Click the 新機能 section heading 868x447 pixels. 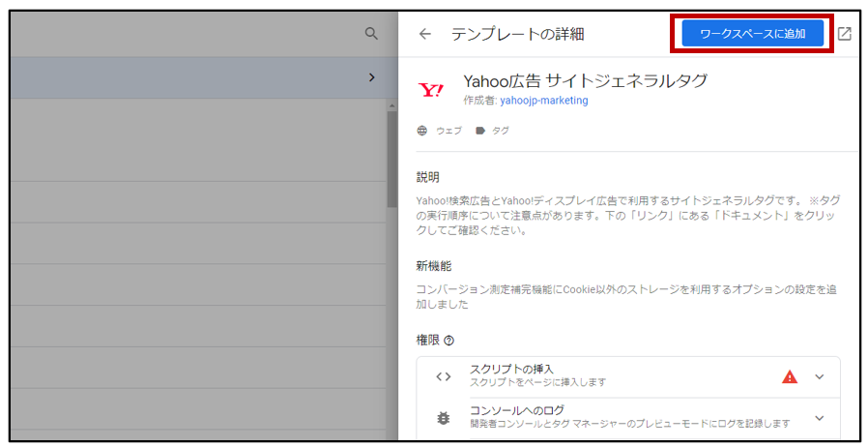coord(433,266)
